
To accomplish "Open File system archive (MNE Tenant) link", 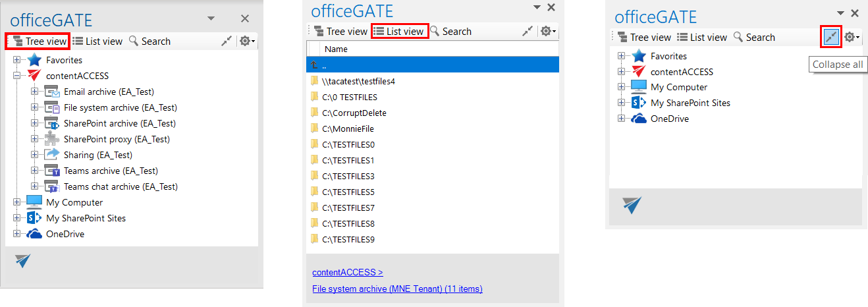I will click(x=397, y=289).
